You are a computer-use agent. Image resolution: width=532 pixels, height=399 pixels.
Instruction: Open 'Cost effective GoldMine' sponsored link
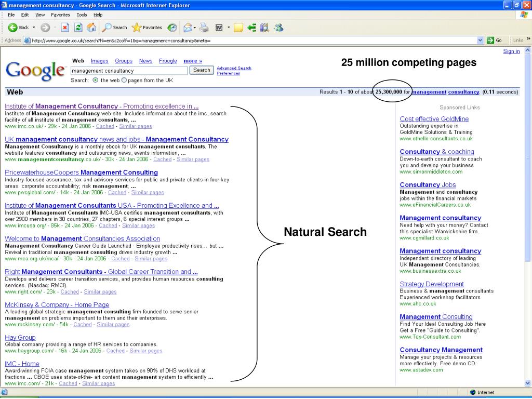434,119
